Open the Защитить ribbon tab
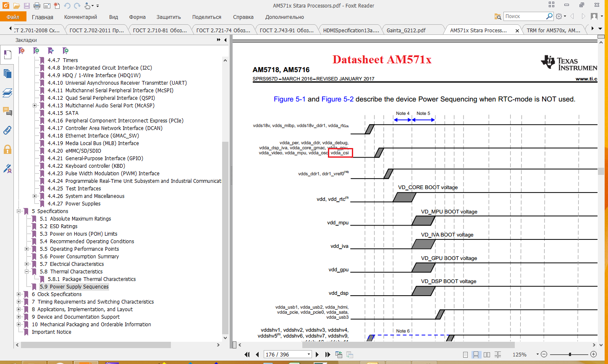Image resolution: width=608 pixels, height=364 pixels. point(169,17)
